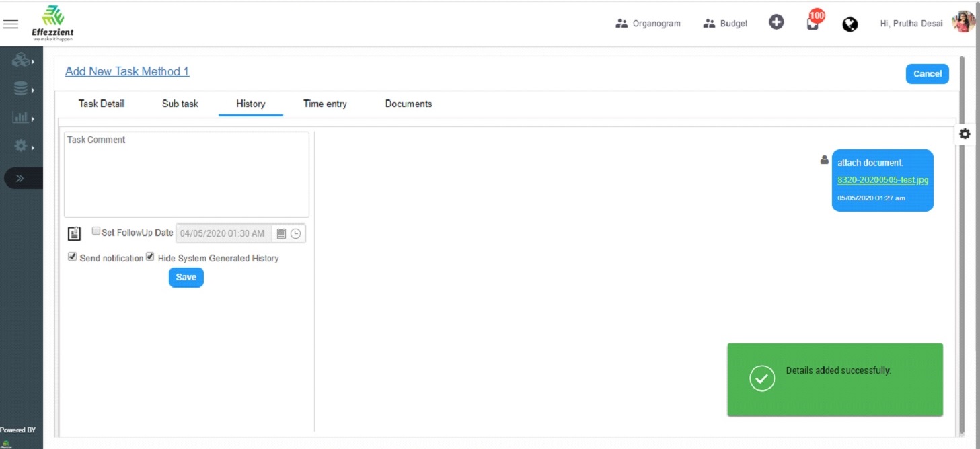The height and width of the screenshot is (449, 980).
Task: Open the cubes module sidebar icon
Action: point(22,60)
